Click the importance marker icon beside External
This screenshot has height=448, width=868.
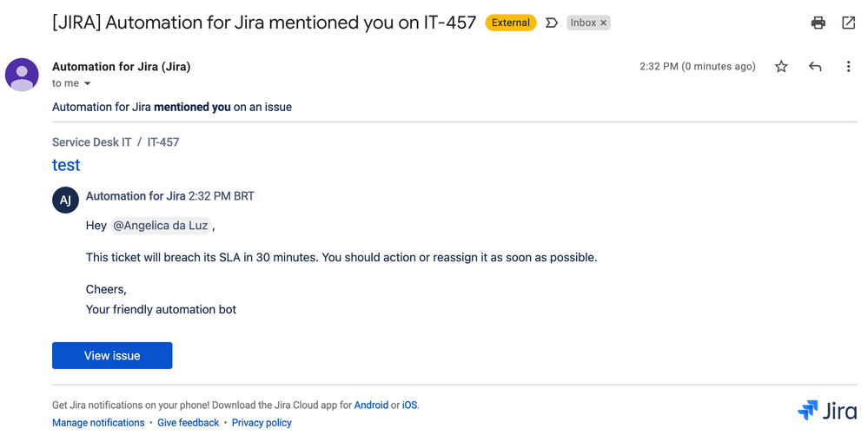(x=552, y=23)
